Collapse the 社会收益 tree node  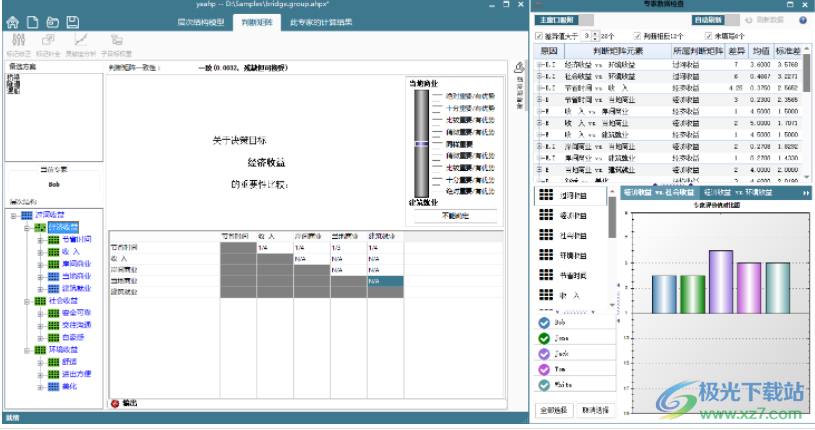tap(27, 302)
